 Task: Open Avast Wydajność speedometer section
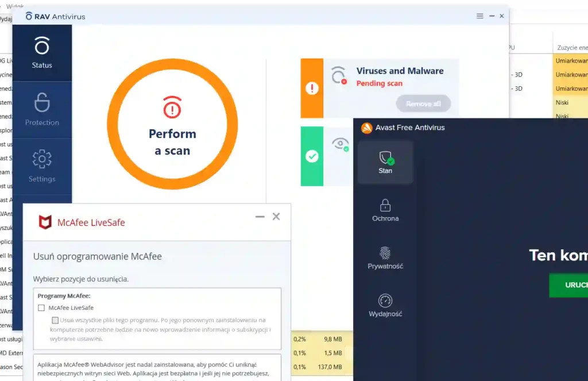(385, 306)
